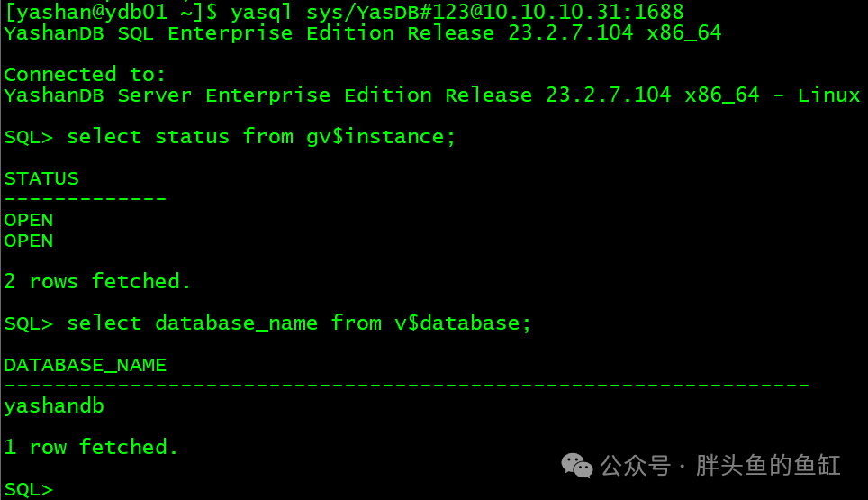Click the 'Connected to:' line
Viewport: 868px width, 500px height.
85,74
